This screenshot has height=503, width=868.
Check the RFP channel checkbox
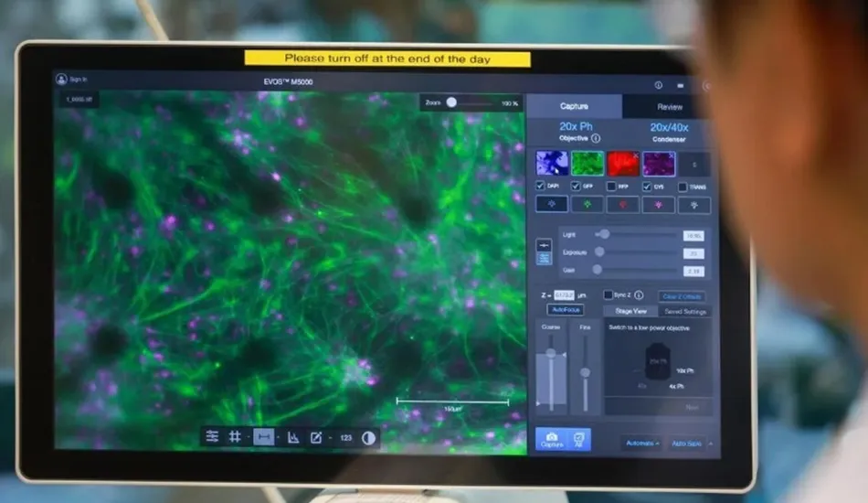coord(611,187)
